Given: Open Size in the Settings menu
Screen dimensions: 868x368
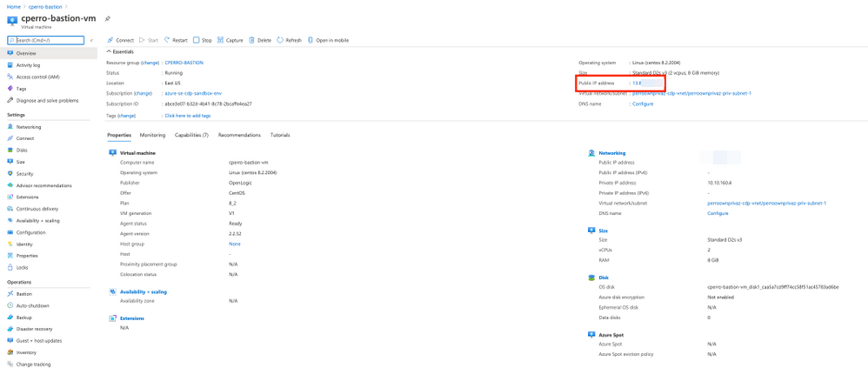Looking at the screenshot, I should (21, 162).
